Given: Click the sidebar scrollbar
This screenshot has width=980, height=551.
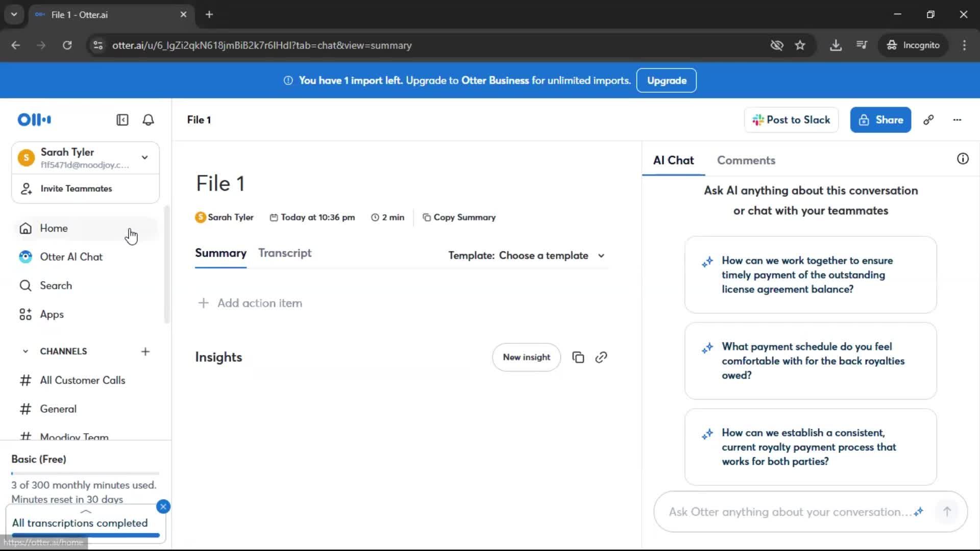Looking at the screenshot, I should (x=166, y=264).
